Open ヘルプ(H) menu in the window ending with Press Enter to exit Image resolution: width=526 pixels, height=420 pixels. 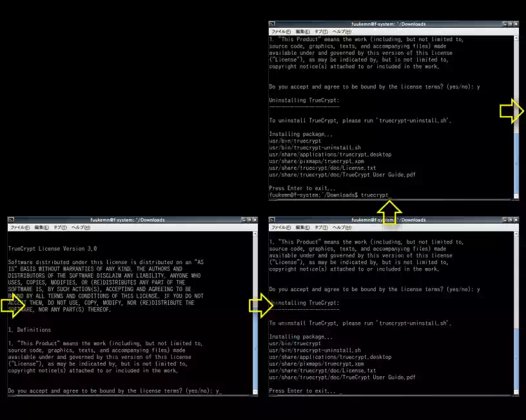coord(342,227)
